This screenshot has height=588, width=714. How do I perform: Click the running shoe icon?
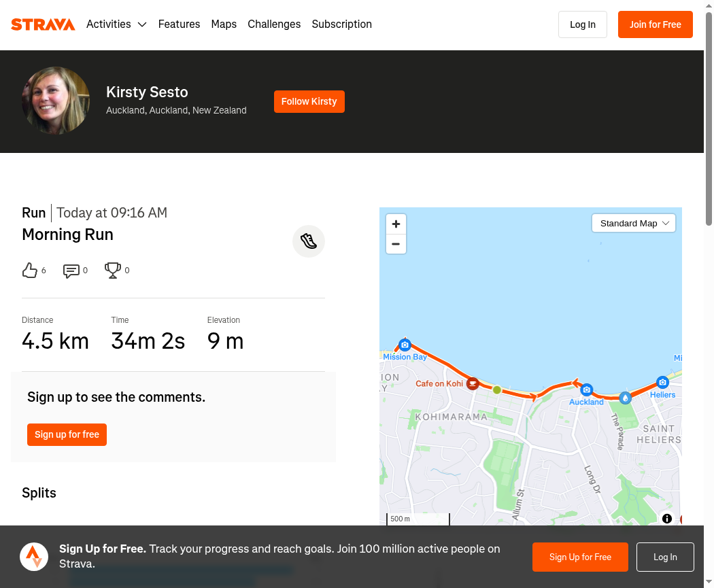[x=309, y=241]
